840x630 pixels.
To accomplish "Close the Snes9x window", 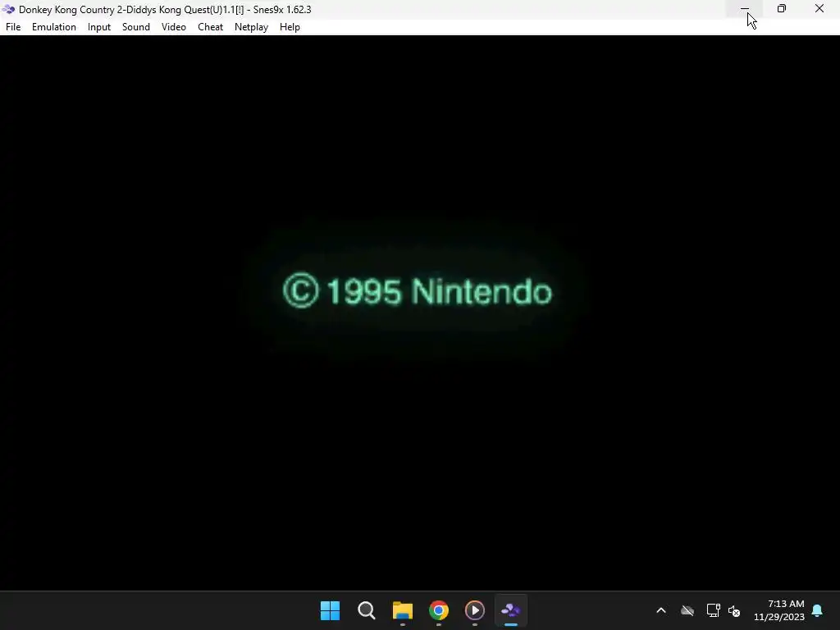I will (x=819, y=9).
